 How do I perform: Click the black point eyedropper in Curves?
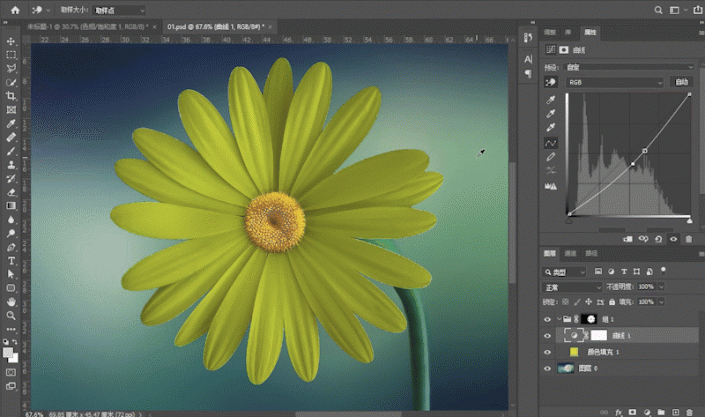point(551,100)
